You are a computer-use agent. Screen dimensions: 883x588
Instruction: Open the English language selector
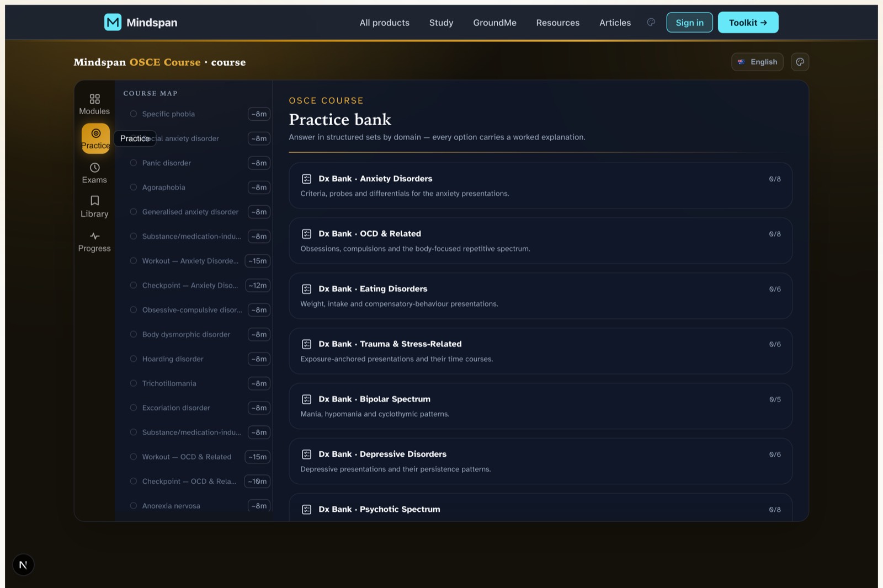click(757, 62)
